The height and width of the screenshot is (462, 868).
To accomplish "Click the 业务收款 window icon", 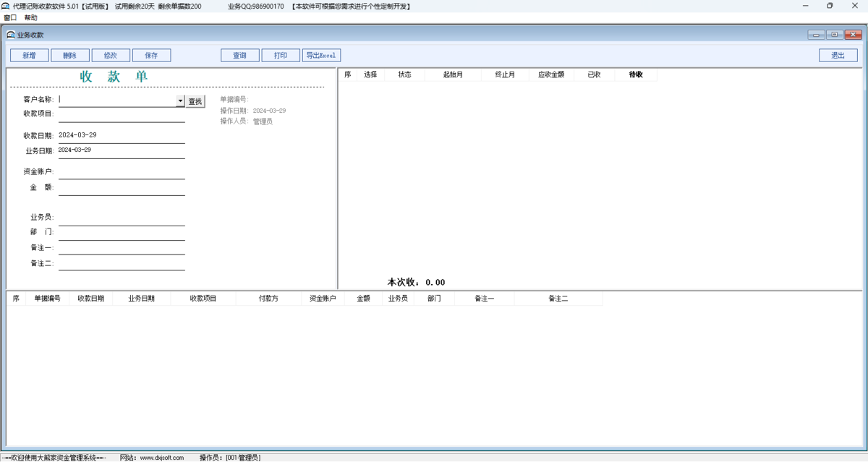I will point(11,35).
